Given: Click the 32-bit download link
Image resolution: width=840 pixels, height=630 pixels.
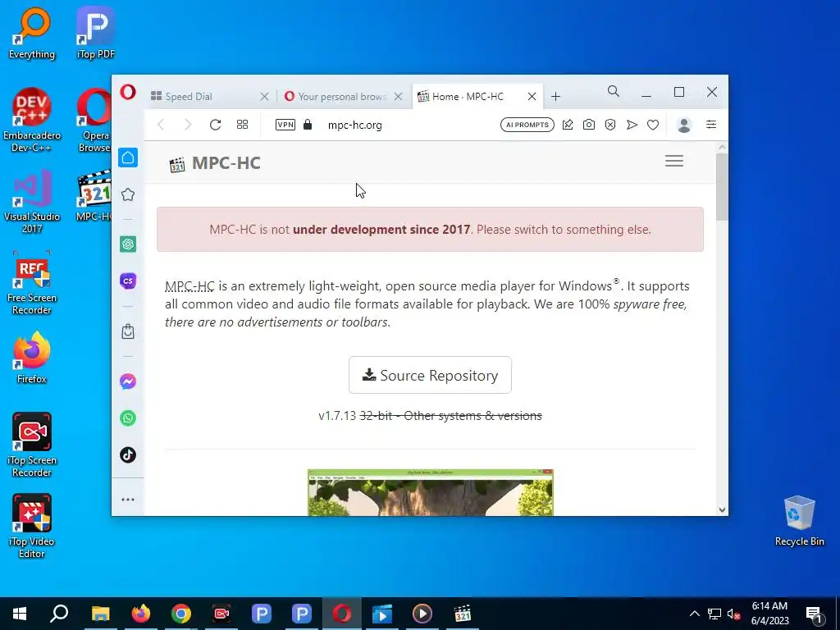Looking at the screenshot, I should (376, 416).
